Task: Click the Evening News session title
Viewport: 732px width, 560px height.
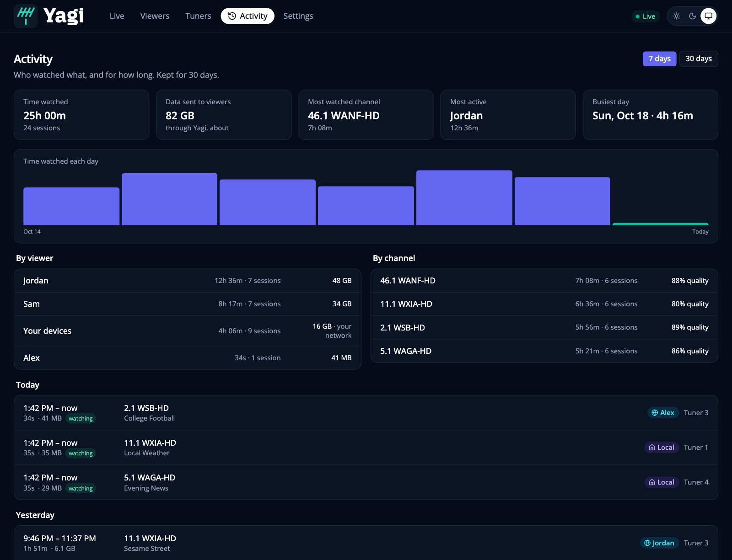Action: [x=146, y=488]
